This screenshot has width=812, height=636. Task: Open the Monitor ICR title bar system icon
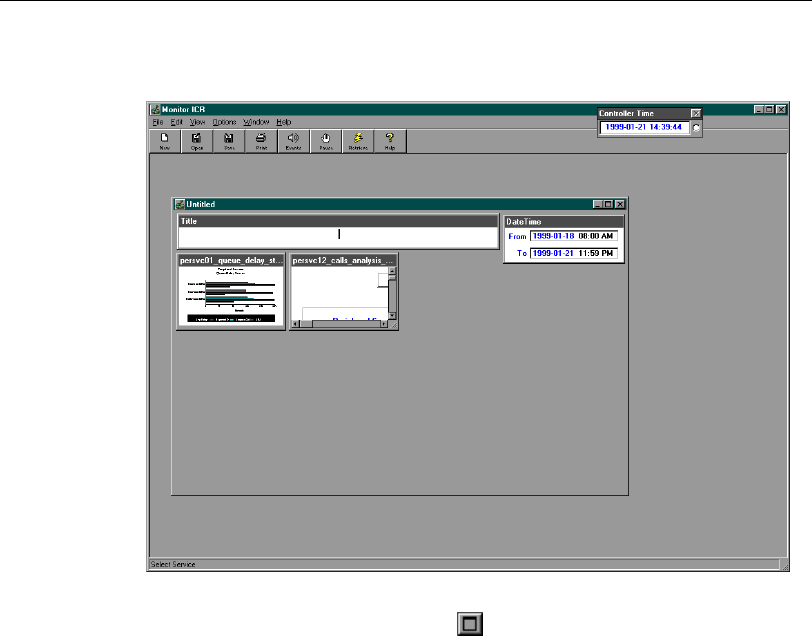click(x=155, y=109)
